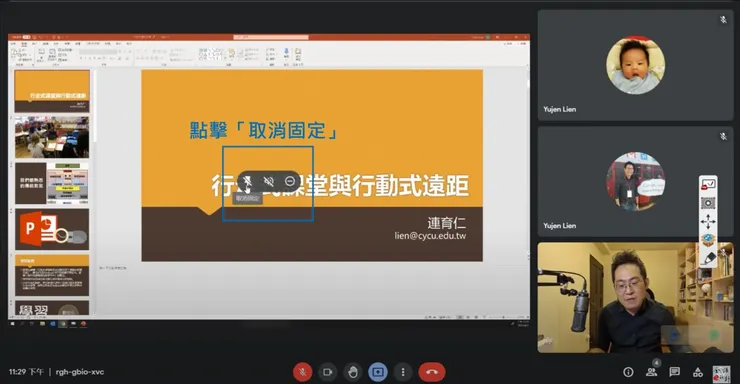Select the classroom photo slide thumbnail
This screenshot has width=740, height=384.
[x=52, y=137]
